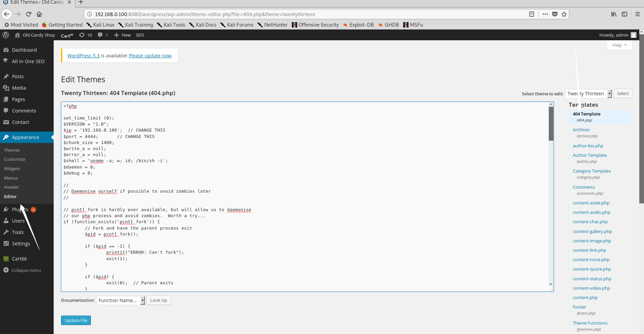Image resolution: width=644 pixels, height=334 pixels.
Task: Open Exploit-DB bookmark
Action: (x=358, y=25)
